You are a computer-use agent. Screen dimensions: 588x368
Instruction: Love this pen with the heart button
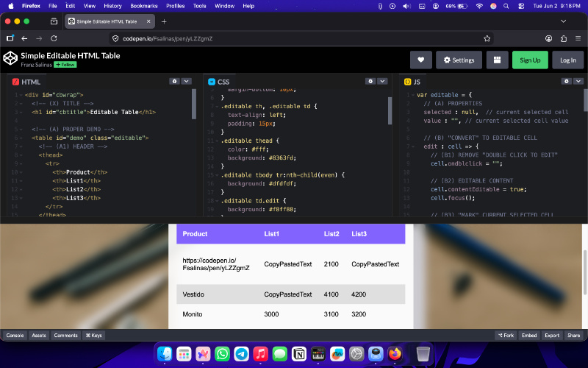tap(420, 60)
